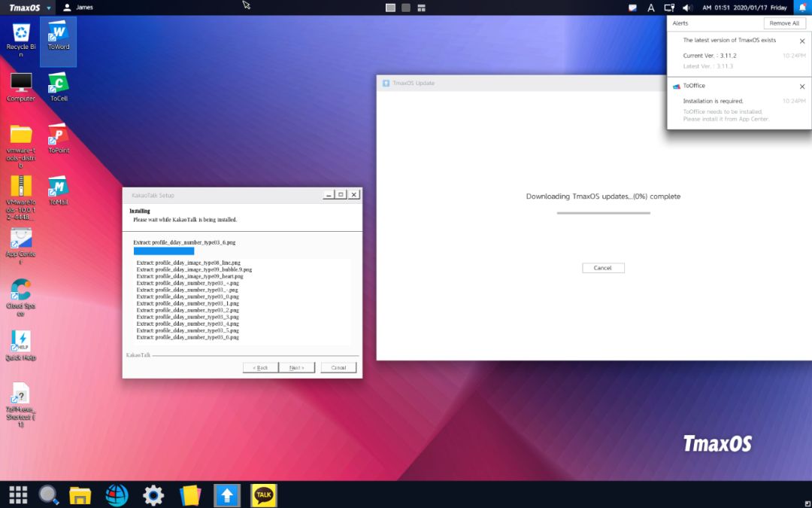This screenshot has height=508, width=812.
Task: Open the ToPoint desktop icon
Action: 58,138
